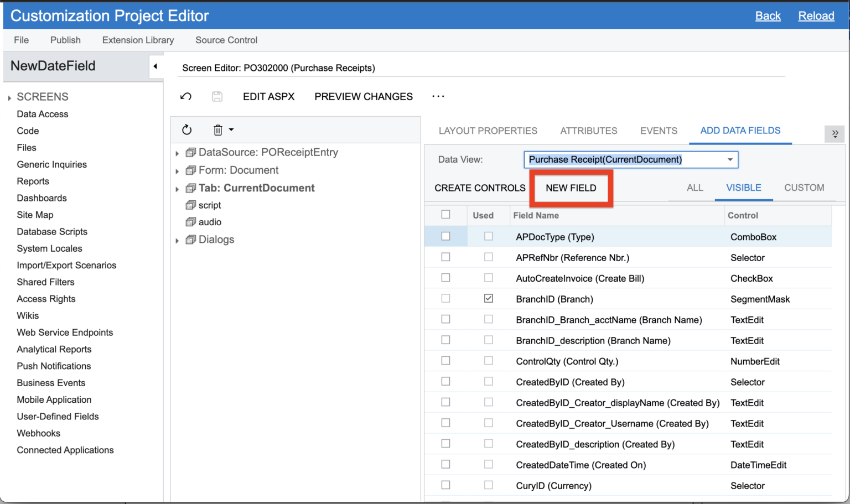Click the Reload link in the header

tap(816, 15)
